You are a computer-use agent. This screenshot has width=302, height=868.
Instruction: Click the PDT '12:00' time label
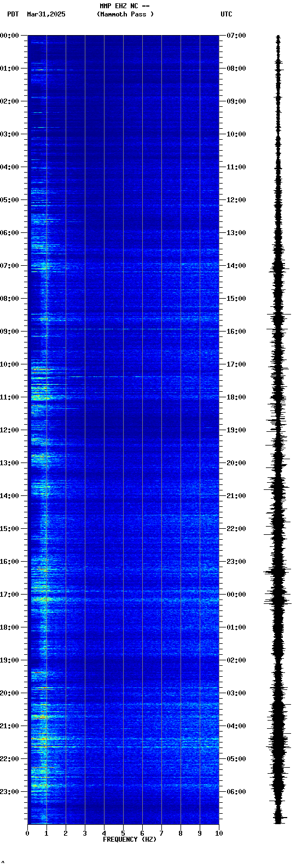click(9, 430)
